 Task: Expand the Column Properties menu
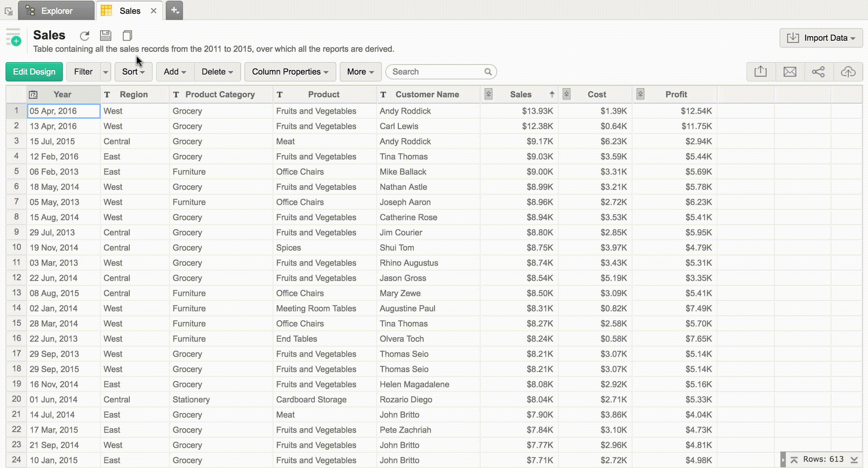(290, 72)
